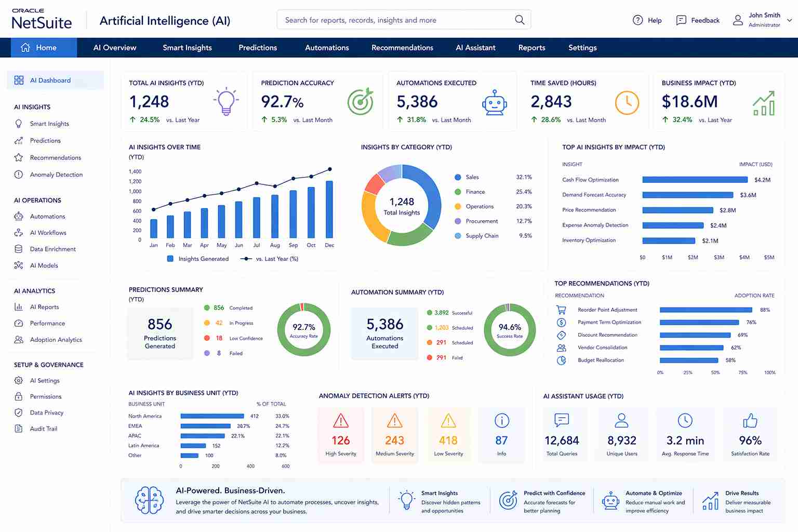Click the Finance green legend swatch

click(458, 192)
